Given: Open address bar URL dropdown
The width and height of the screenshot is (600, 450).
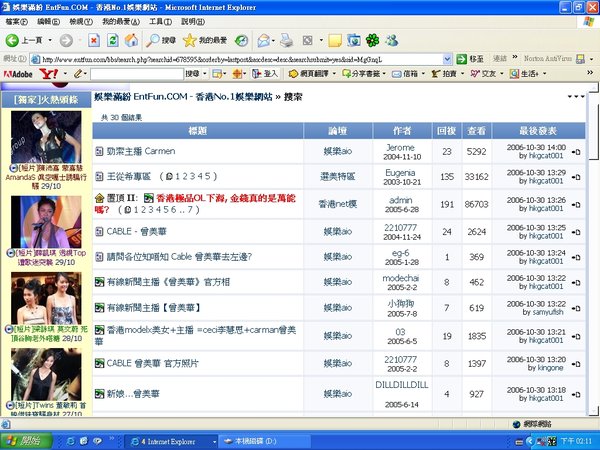Looking at the screenshot, I should coord(447,59).
